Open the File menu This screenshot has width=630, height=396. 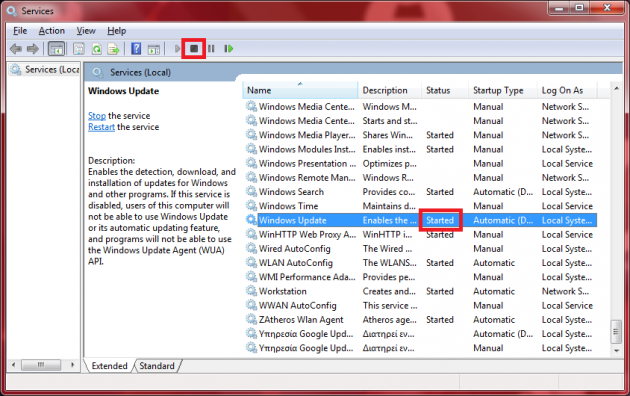coord(20,31)
